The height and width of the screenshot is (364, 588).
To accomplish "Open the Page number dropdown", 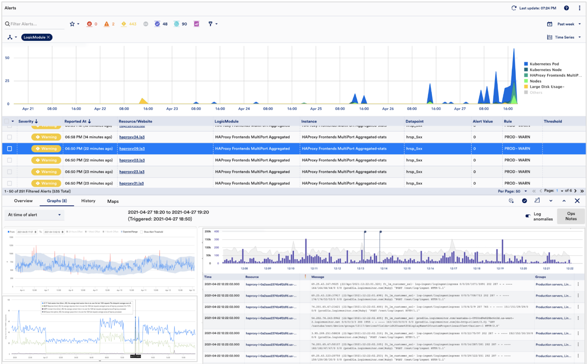I will coord(562,191).
